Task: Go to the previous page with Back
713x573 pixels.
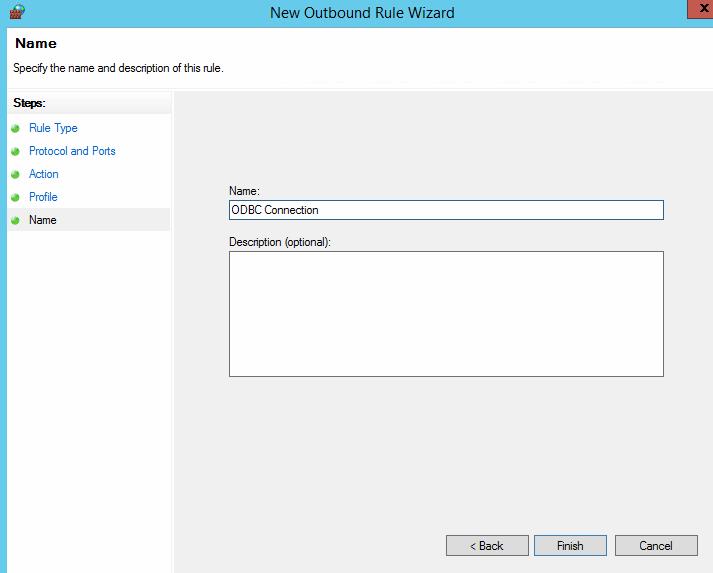Action: [x=487, y=546]
